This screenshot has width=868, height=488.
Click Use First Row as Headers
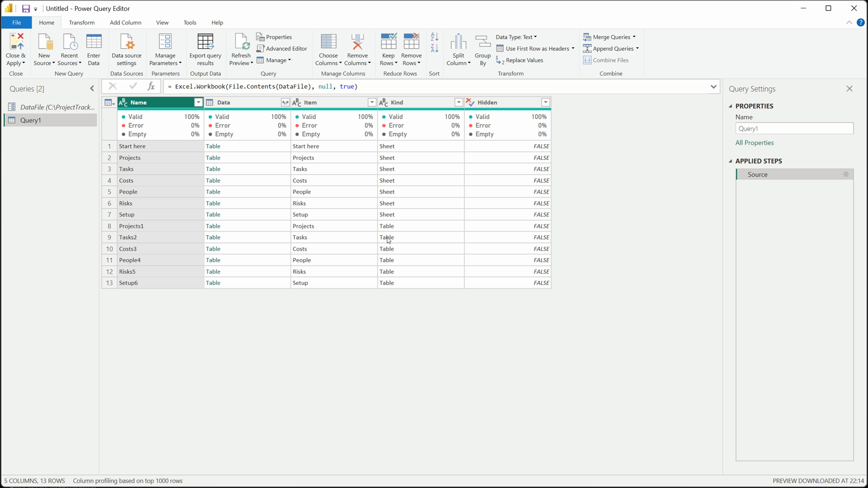535,49
